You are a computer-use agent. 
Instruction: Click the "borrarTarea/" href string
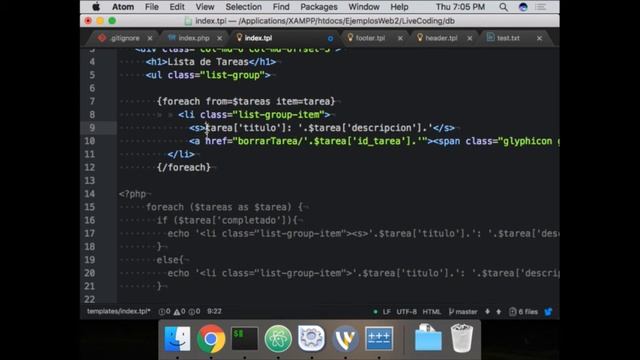click(x=271, y=141)
